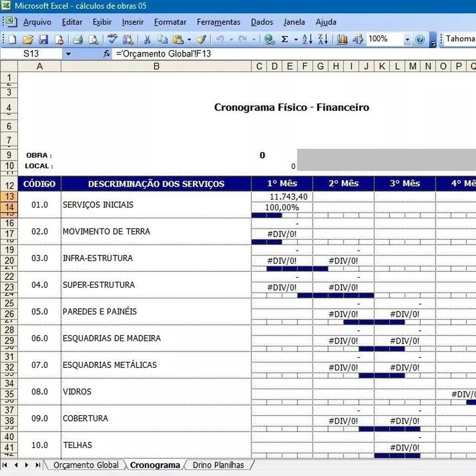Select the Print icon
The image size is (476, 476).
78,39
